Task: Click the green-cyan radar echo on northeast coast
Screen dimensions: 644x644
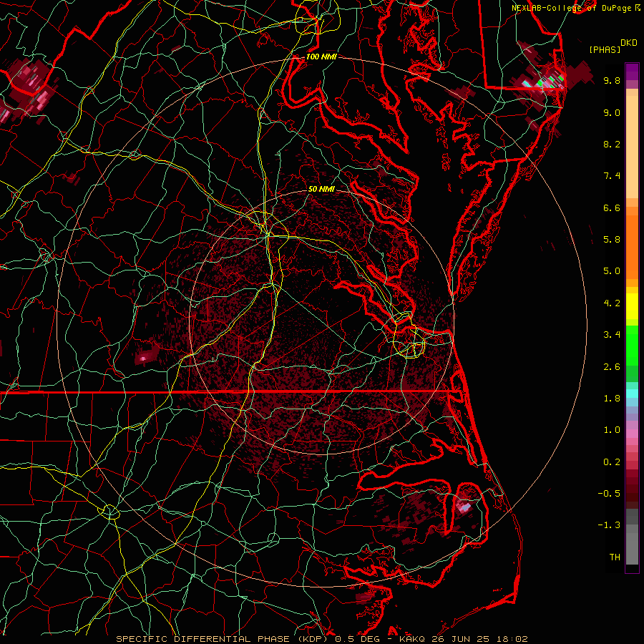Action: click(x=545, y=82)
